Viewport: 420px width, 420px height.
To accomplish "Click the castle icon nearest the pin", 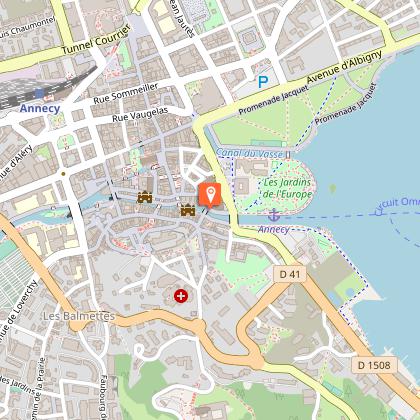I will [x=188, y=210].
